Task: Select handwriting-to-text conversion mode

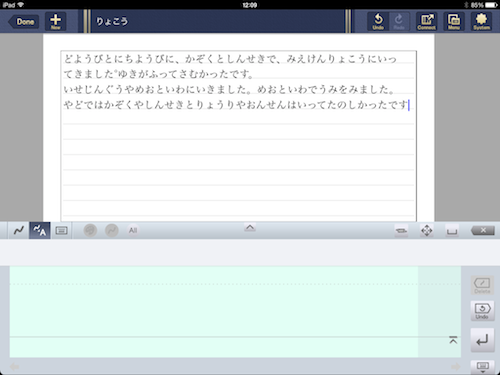Action: coord(40,230)
